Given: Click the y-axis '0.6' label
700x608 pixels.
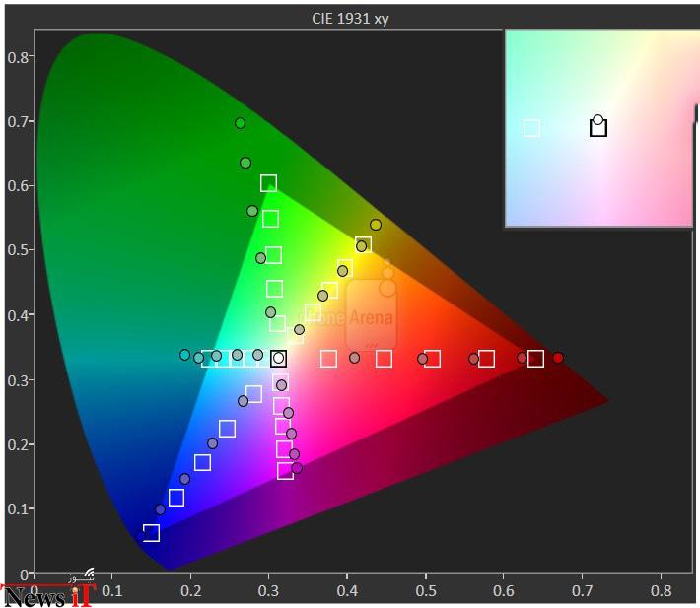Looking at the screenshot, I should point(19,185).
